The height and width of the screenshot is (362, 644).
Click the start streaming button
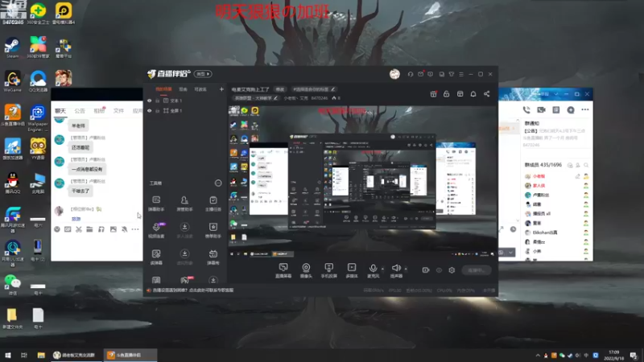[477, 270]
